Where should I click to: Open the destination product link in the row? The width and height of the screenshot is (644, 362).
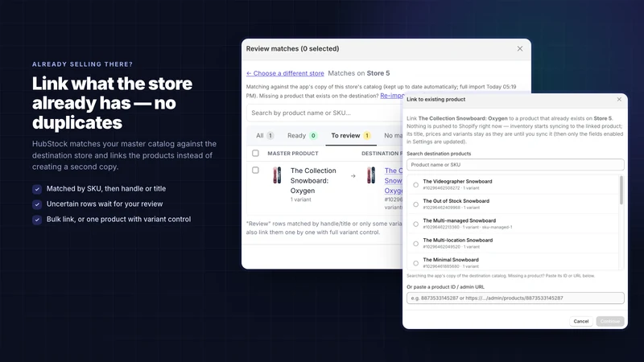pyautogui.click(x=394, y=180)
